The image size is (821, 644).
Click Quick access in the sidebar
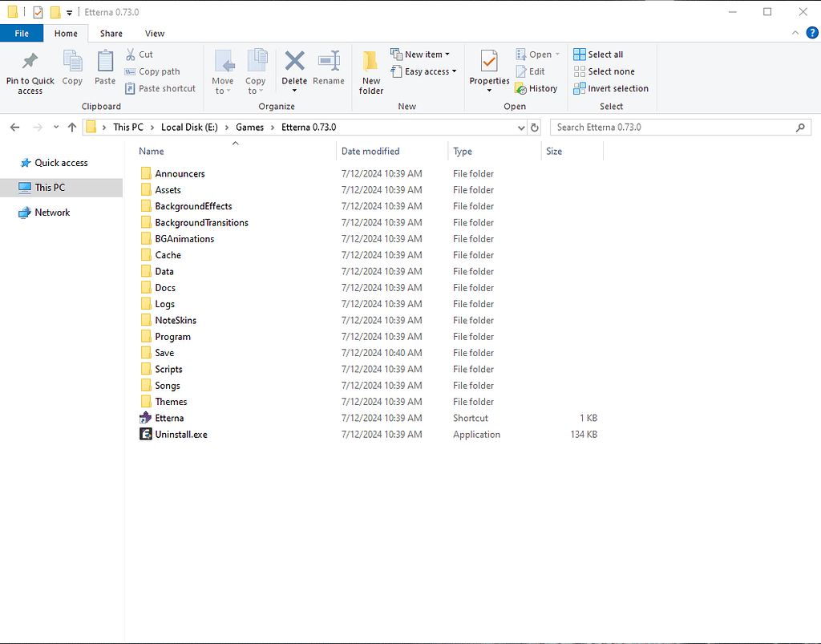[x=59, y=163]
